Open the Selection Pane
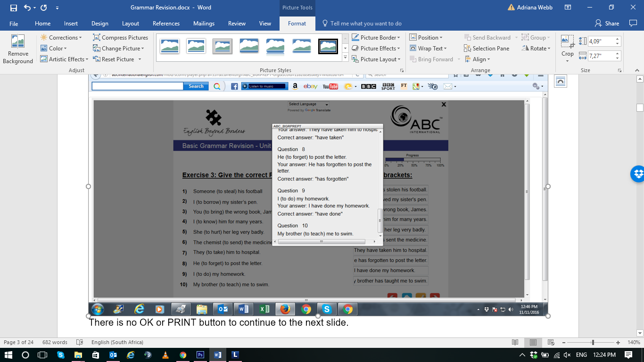Image resolution: width=644 pixels, height=362 pixels. (x=487, y=49)
